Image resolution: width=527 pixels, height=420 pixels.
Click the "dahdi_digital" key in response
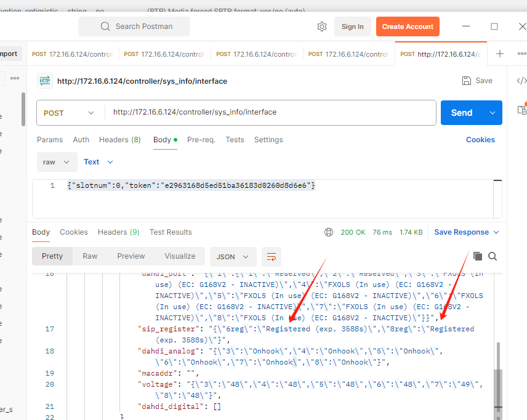pos(171,406)
